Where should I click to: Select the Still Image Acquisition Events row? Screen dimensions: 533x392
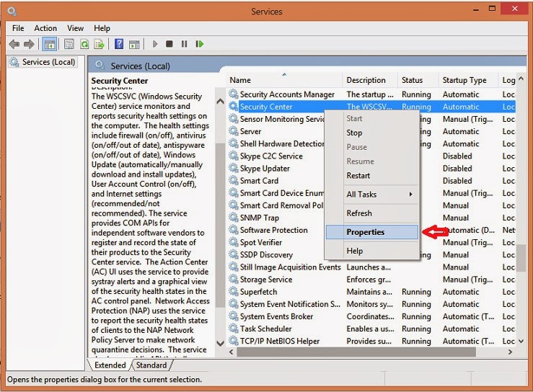point(371,267)
